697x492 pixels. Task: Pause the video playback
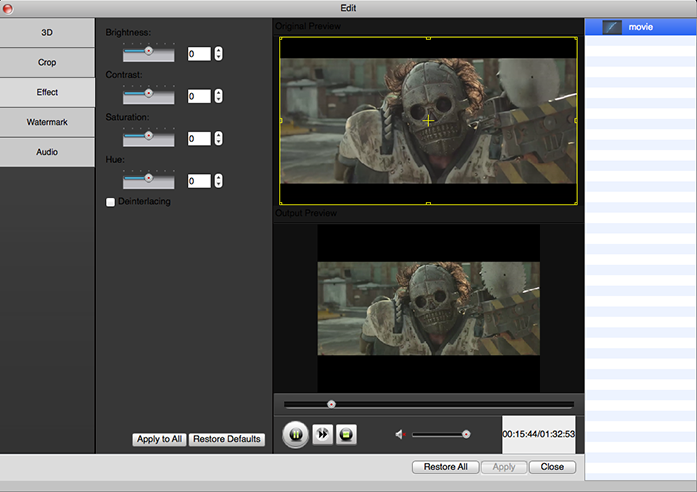click(296, 435)
